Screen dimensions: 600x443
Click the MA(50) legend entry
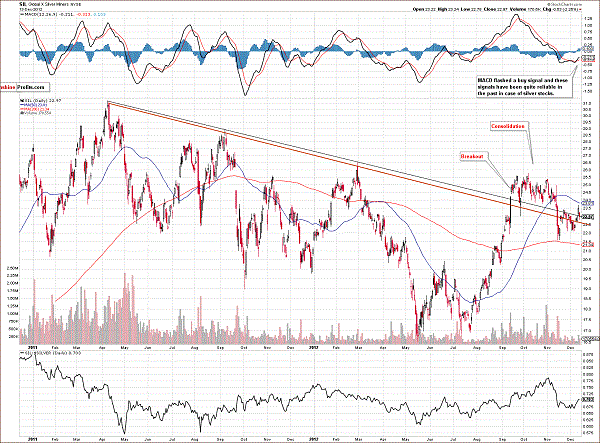click(33, 106)
